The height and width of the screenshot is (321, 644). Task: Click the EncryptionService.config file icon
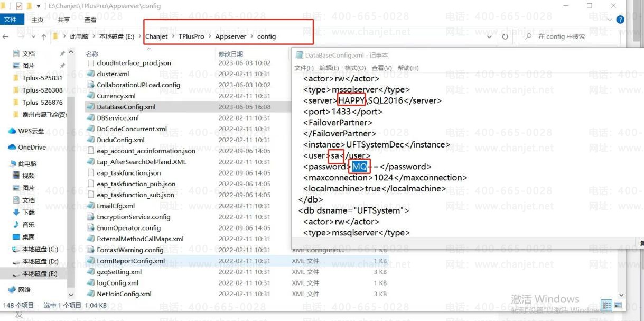coord(90,217)
